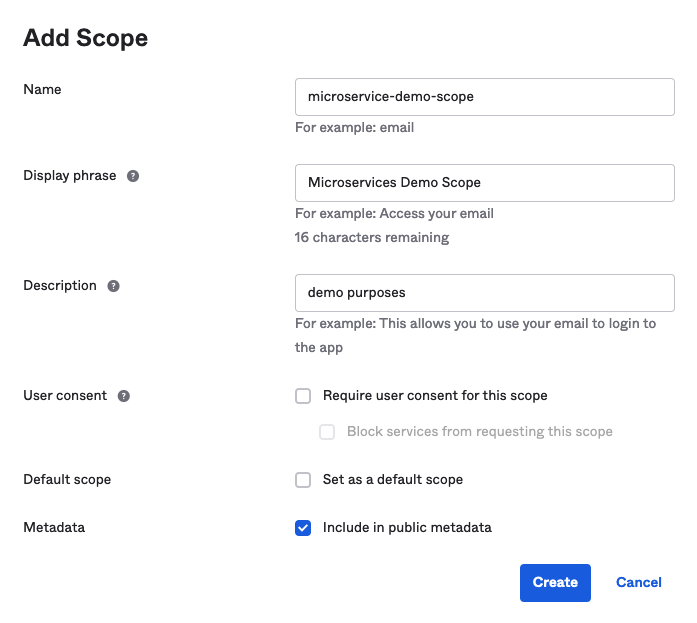Tick the Require user consent checkbox
Viewport: 697px width, 623px height.
tap(303, 396)
